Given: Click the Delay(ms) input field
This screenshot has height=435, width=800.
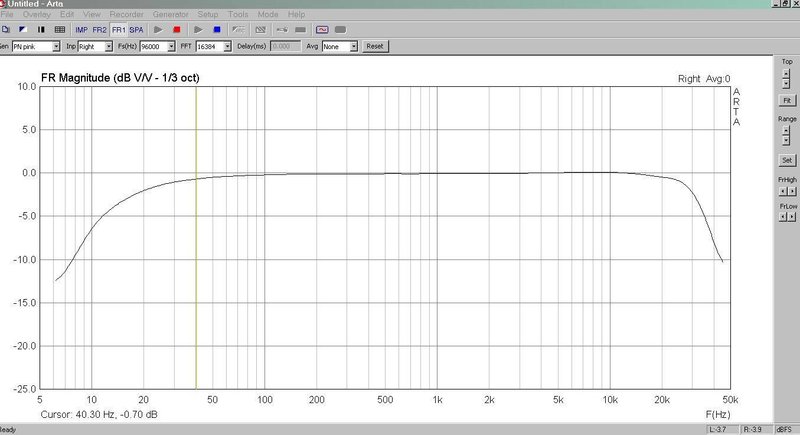Looking at the screenshot, I should [x=285, y=46].
